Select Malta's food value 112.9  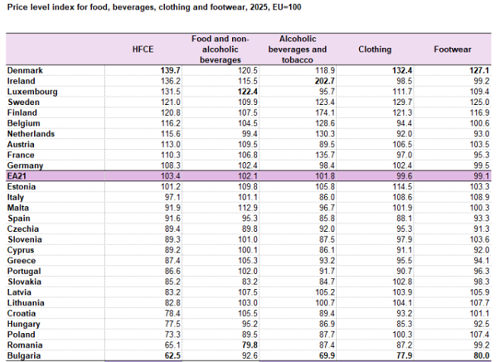tap(248, 208)
